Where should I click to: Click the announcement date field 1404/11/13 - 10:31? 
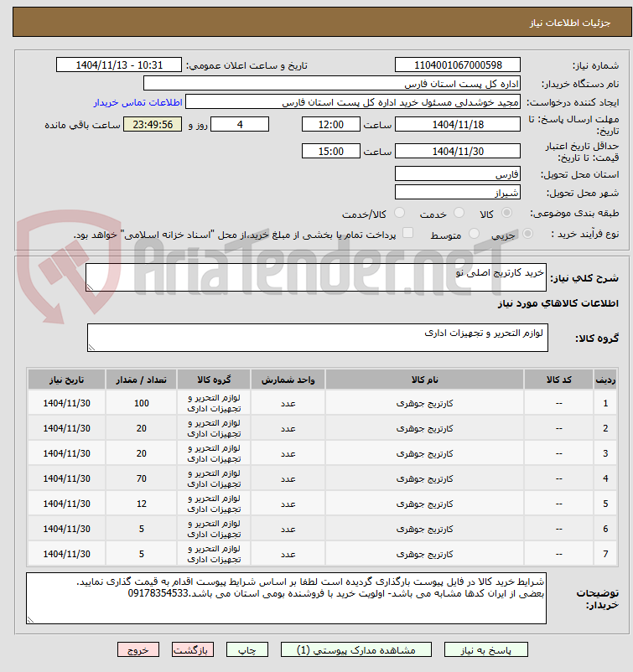point(119,65)
